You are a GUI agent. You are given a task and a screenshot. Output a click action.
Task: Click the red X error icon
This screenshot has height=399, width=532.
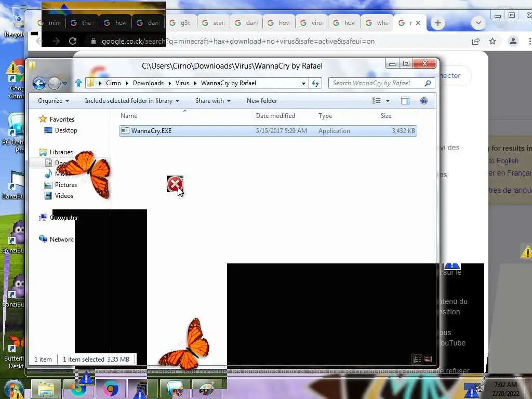click(175, 184)
